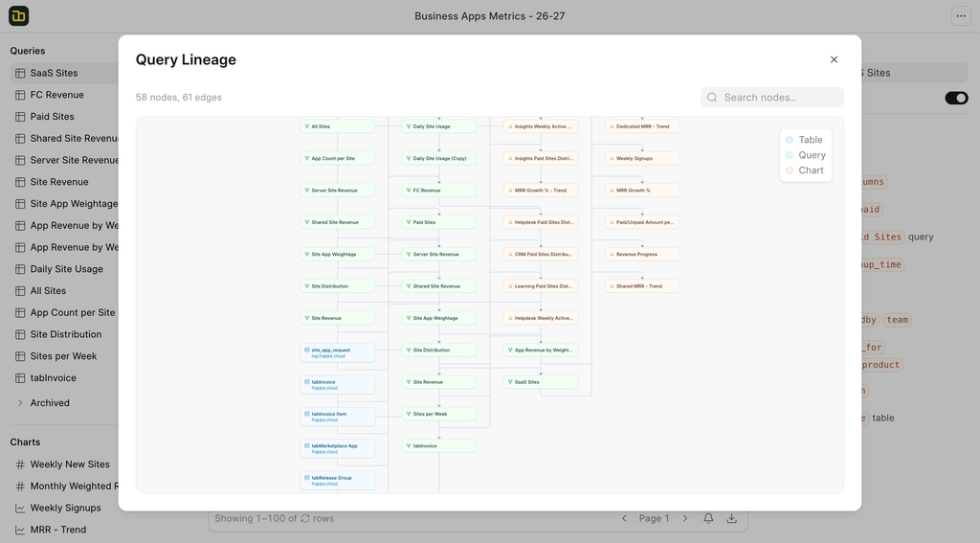Viewport: 980px width, 543px height.
Task: Click the site_app_request table node
Action: click(337, 352)
